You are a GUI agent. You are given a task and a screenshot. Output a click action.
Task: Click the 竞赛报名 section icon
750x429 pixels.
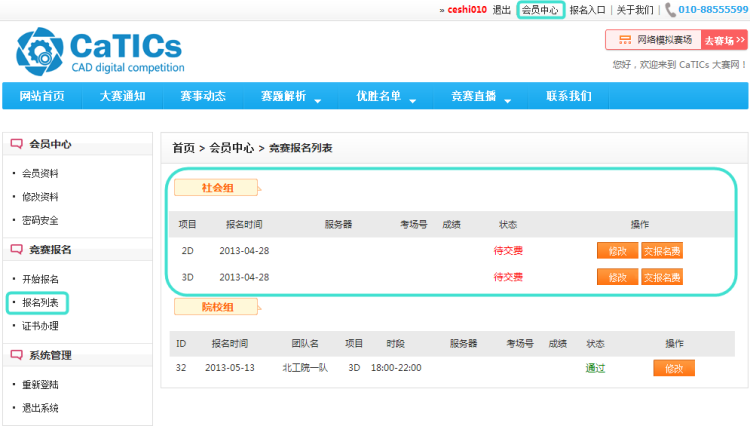tap(17, 249)
